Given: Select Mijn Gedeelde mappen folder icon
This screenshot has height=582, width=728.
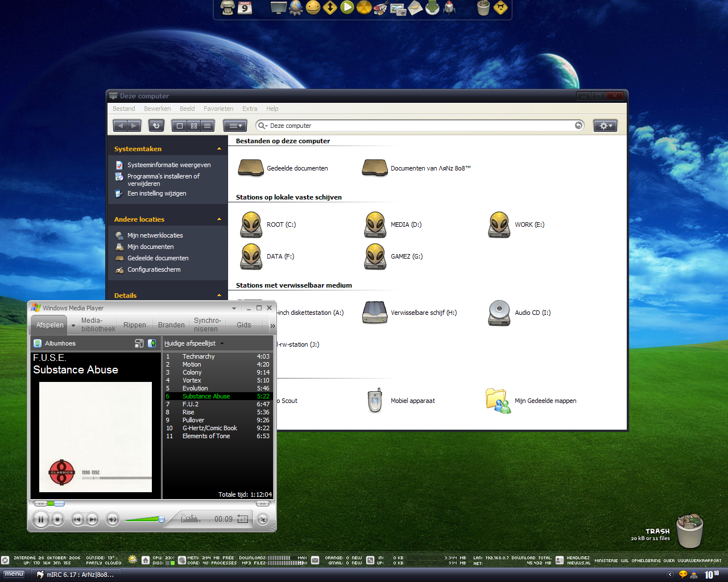Looking at the screenshot, I should pyautogui.click(x=498, y=401).
